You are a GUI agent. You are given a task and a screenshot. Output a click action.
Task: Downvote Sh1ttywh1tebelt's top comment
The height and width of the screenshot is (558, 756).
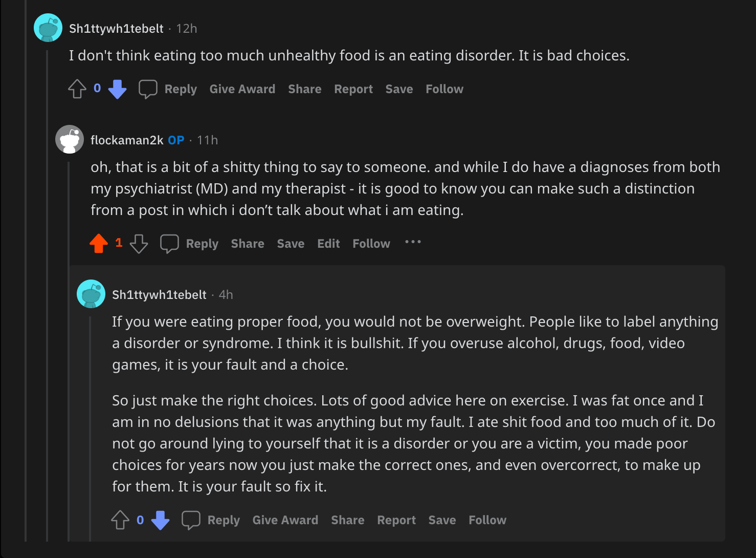117,90
